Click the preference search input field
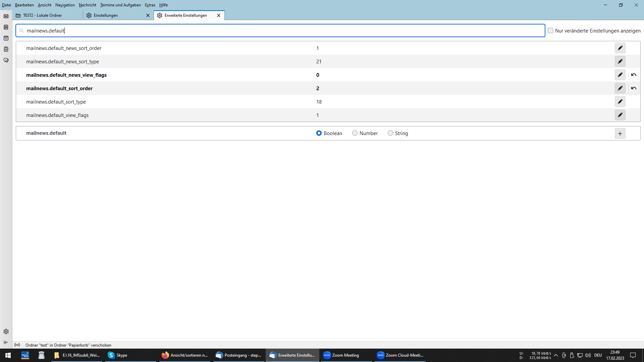 tap(280, 31)
